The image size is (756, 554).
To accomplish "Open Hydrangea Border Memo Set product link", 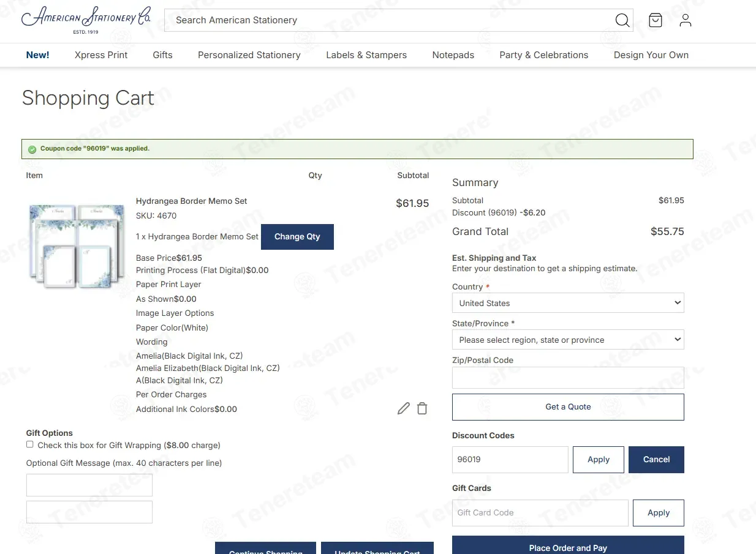I will [x=192, y=201].
